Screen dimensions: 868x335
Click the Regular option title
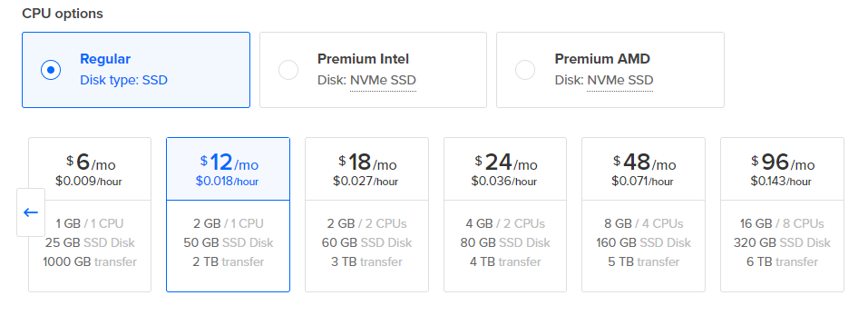tap(105, 59)
